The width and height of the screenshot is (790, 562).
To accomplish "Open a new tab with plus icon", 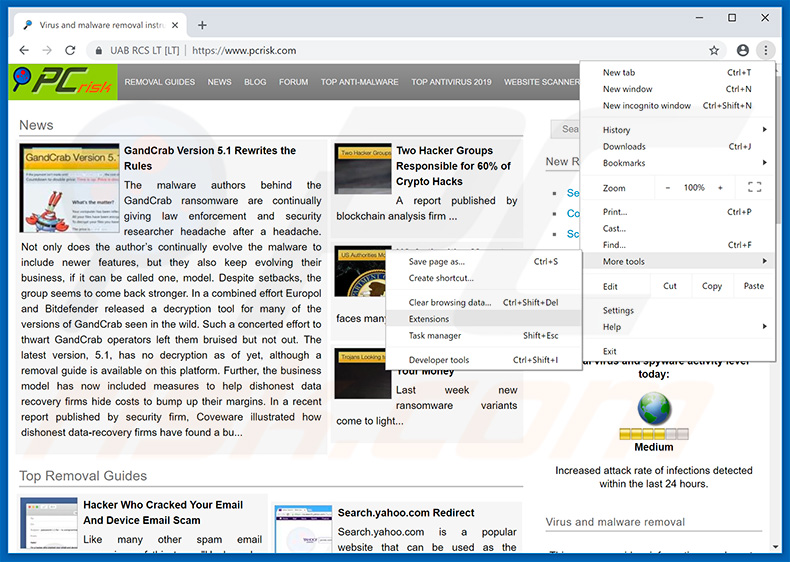I will coord(202,25).
